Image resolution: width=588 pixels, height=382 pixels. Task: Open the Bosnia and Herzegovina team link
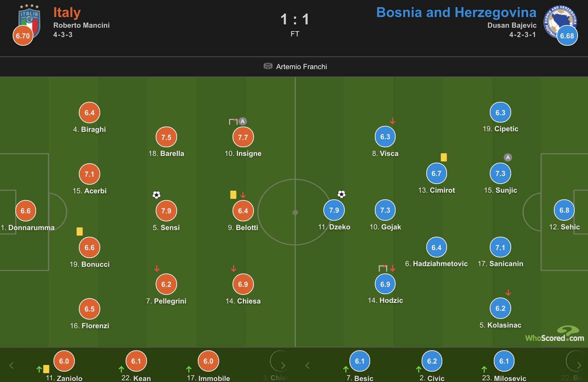coord(456,12)
